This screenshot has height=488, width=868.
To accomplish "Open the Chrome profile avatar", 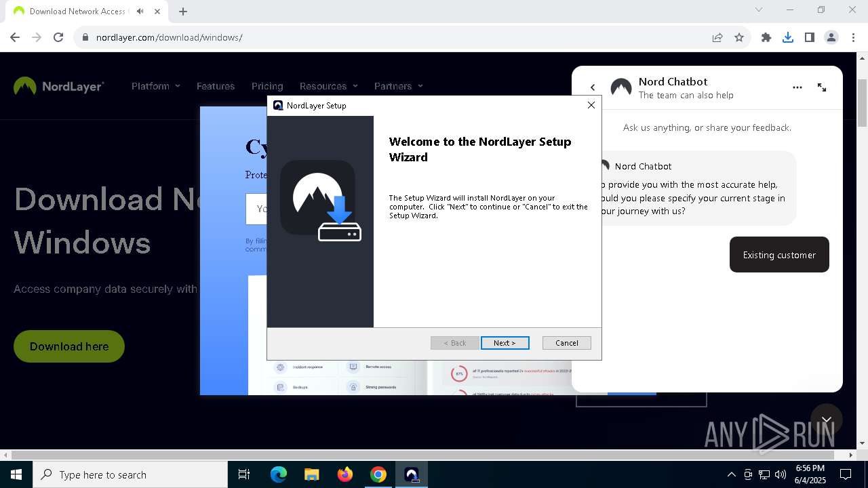I will tap(831, 37).
